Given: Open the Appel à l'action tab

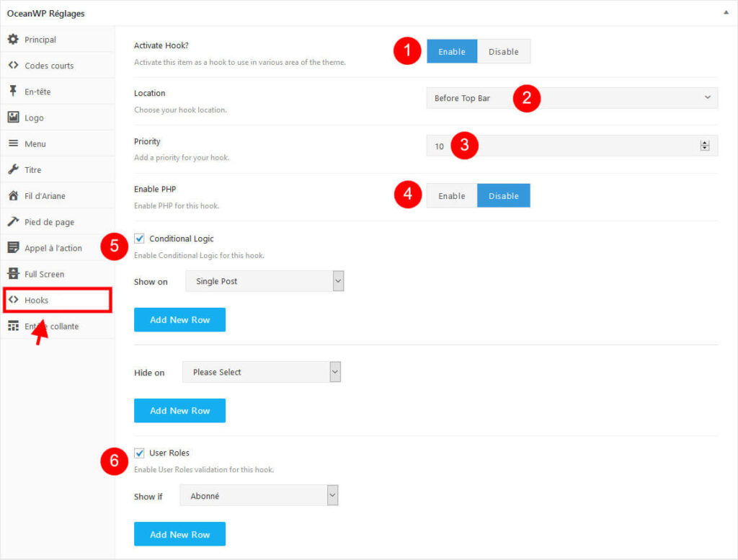Looking at the screenshot, I should point(58,247).
